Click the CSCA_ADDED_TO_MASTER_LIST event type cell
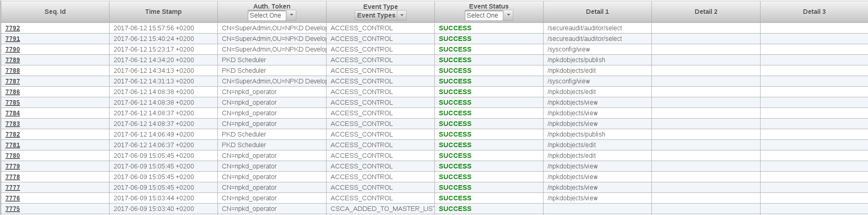Image resolution: width=868 pixels, height=215 pixels. pyautogui.click(x=381, y=209)
